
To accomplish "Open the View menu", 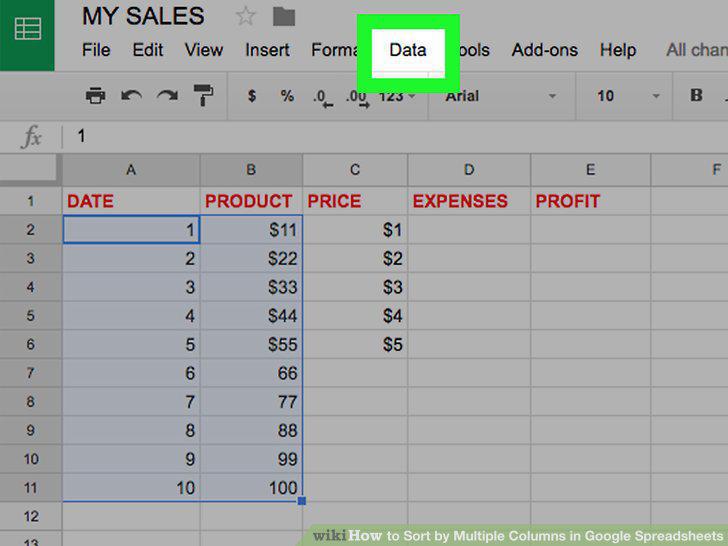I will click(x=204, y=50).
